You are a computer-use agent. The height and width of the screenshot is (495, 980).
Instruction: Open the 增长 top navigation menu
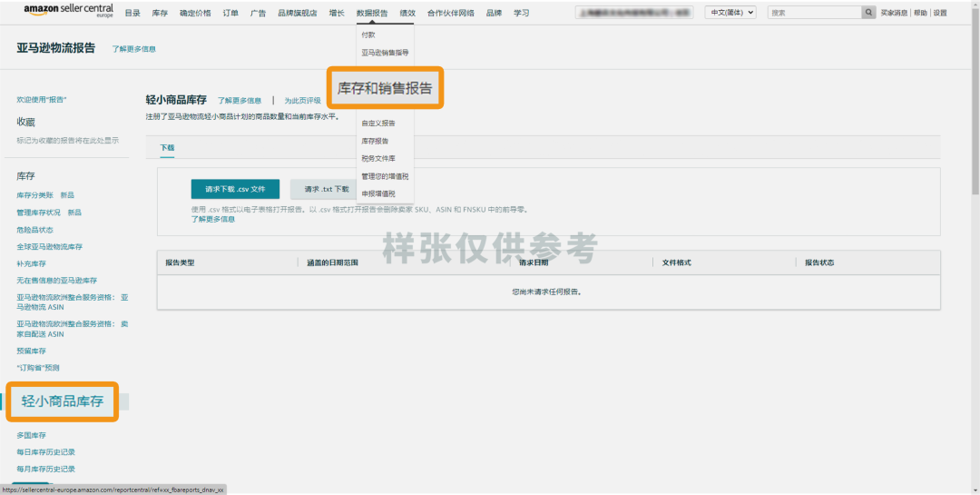point(337,13)
